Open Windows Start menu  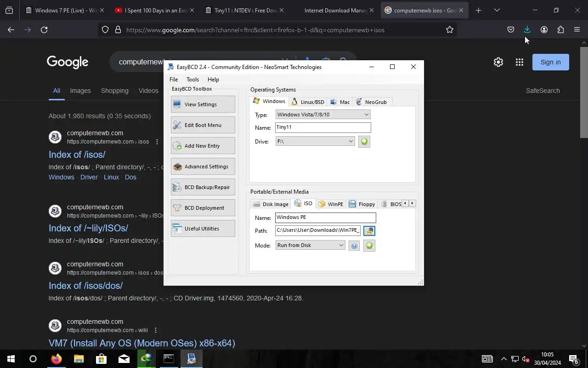click(11, 359)
